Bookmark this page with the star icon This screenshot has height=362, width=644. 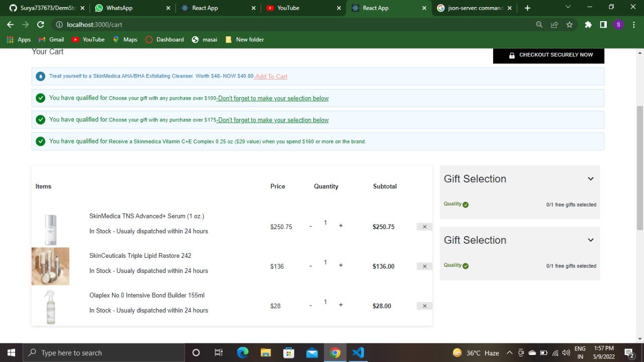coord(570,24)
